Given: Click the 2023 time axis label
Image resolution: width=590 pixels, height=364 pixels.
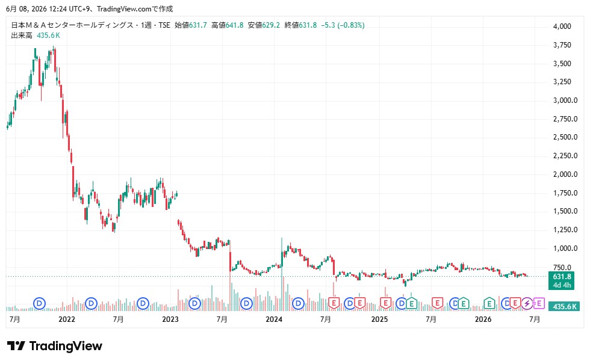Looking at the screenshot, I should (170, 319).
